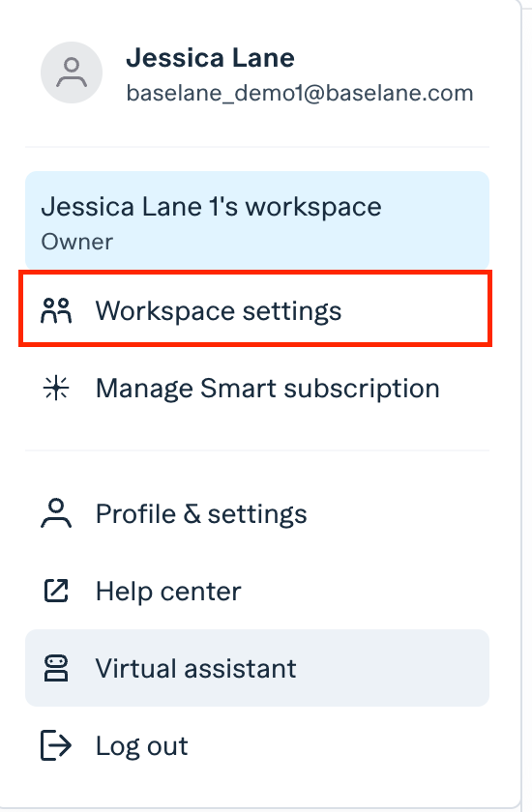The height and width of the screenshot is (812, 532).
Task: Click the Owner role label
Action: 76,242
